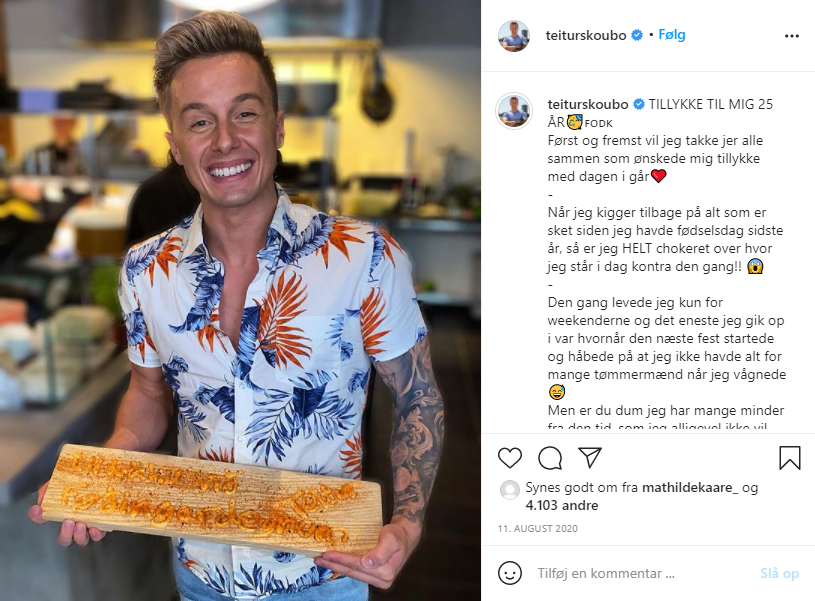The width and height of the screenshot is (815, 601).
Task: Click Slå op to post comment
Action: [x=779, y=573]
